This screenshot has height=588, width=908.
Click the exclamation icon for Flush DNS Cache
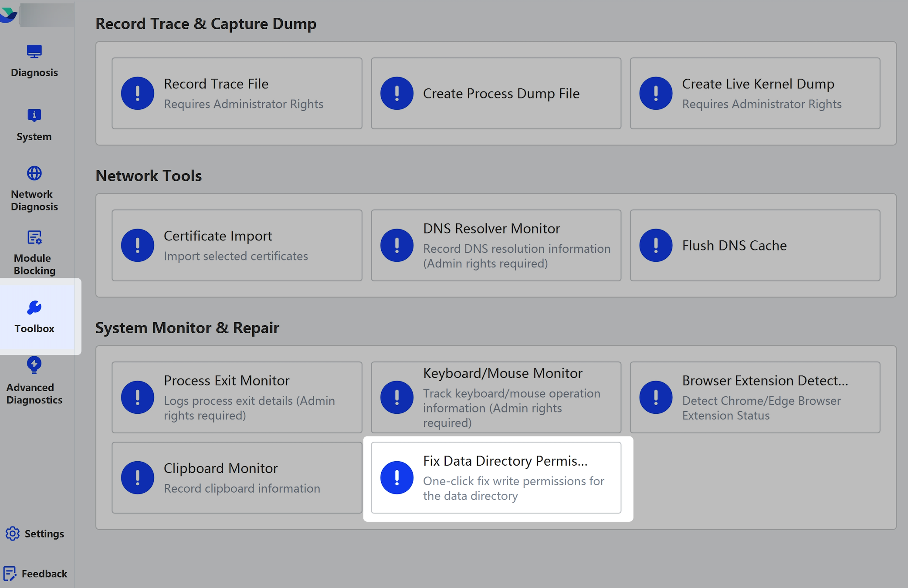[656, 245]
